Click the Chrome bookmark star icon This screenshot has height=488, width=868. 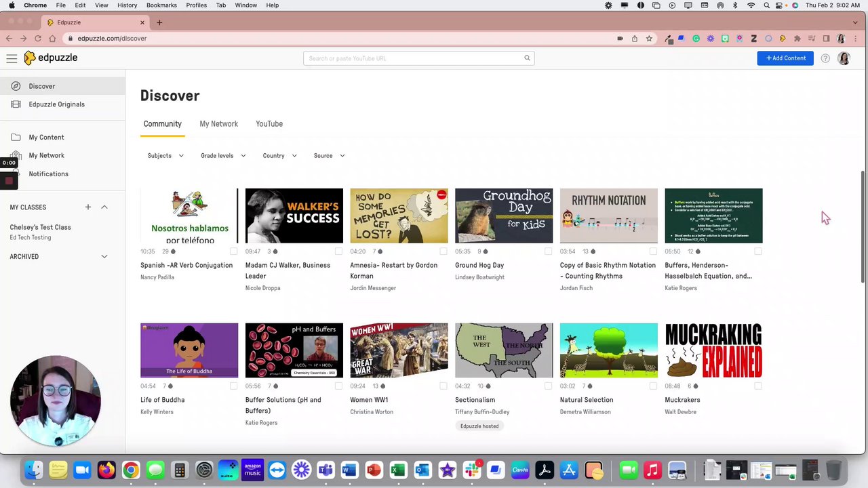pyautogui.click(x=649, y=39)
